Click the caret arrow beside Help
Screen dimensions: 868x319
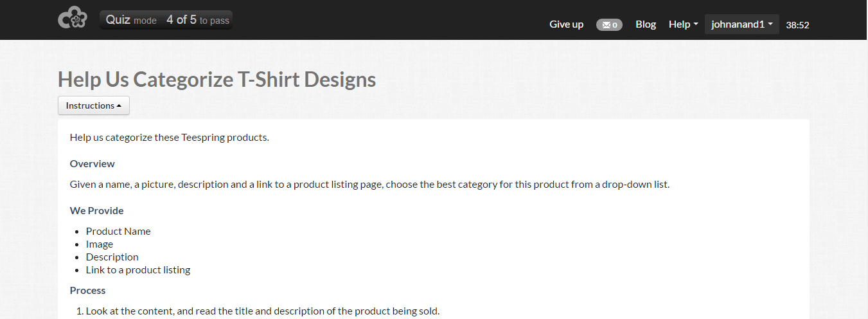[x=696, y=25]
